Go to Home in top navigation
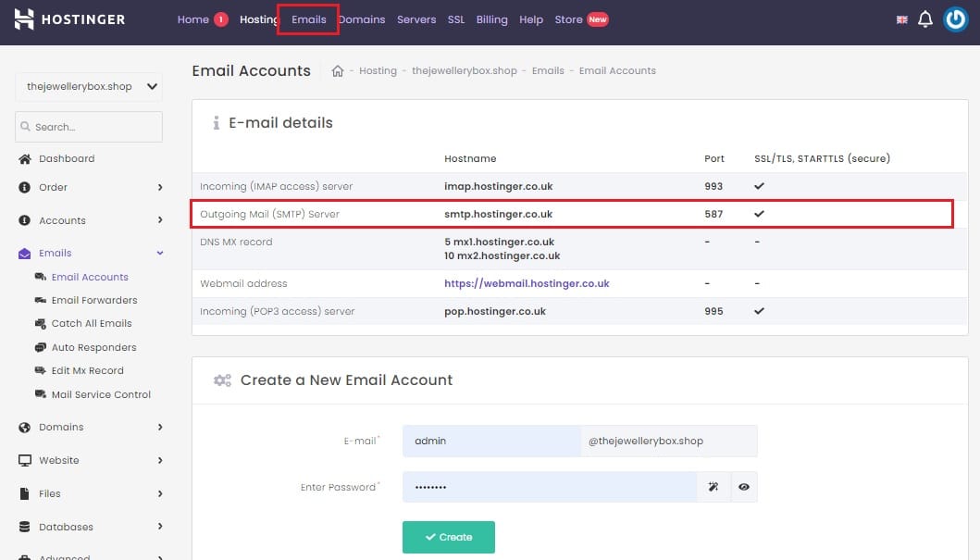The width and height of the screenshot is (980, 560). (x=193, y=19)
